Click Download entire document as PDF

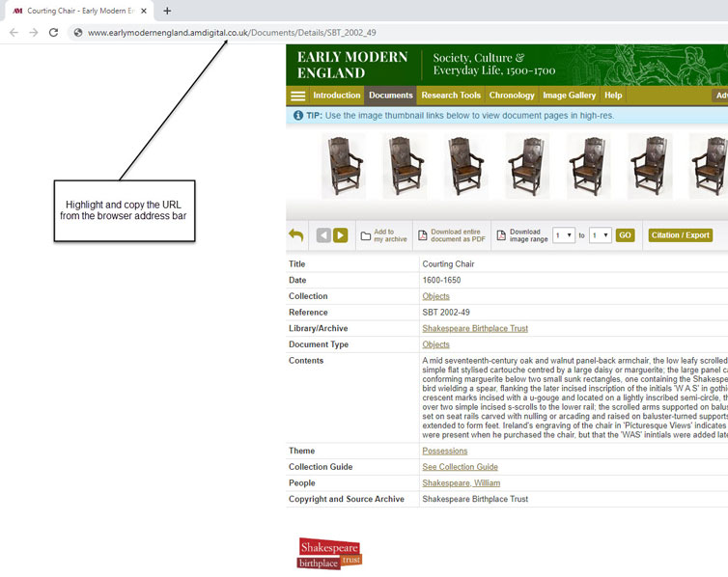451,235
